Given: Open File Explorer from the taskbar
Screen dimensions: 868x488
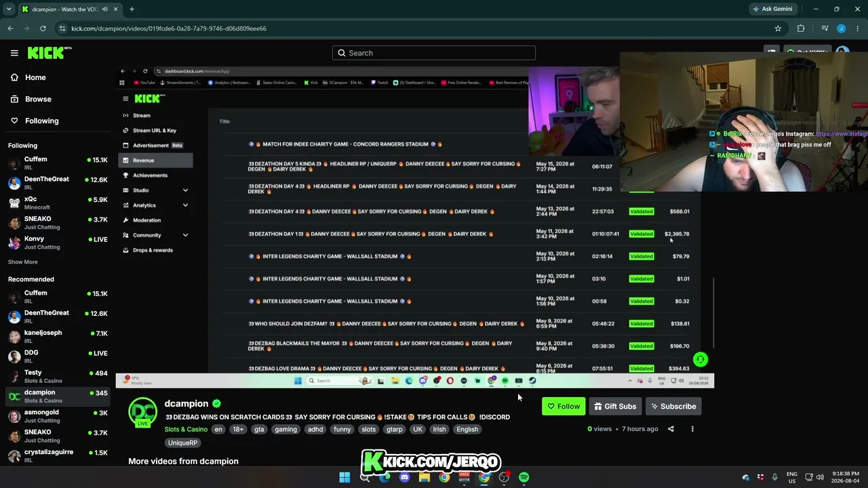Looking at the screenshot, I should (x=425, y=477).
